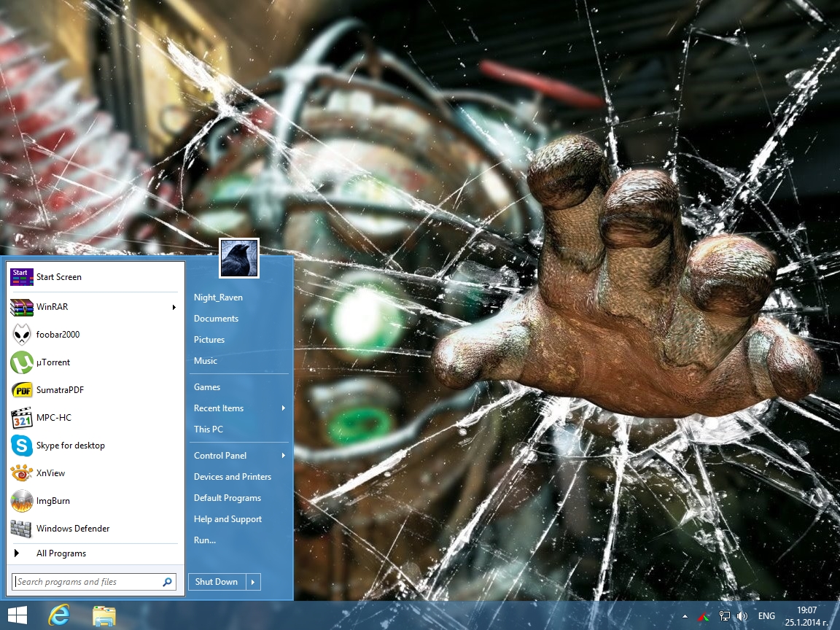Expand Control Panel submenu arrow

[x=284, y=455]
